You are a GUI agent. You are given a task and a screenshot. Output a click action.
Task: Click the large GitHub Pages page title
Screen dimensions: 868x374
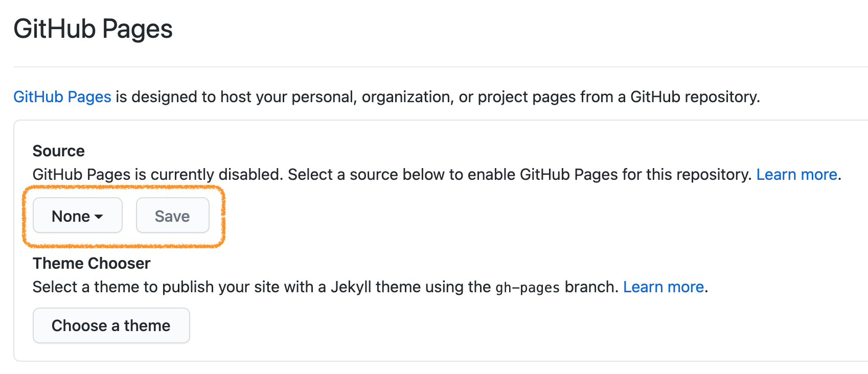[x=93, y=29]
